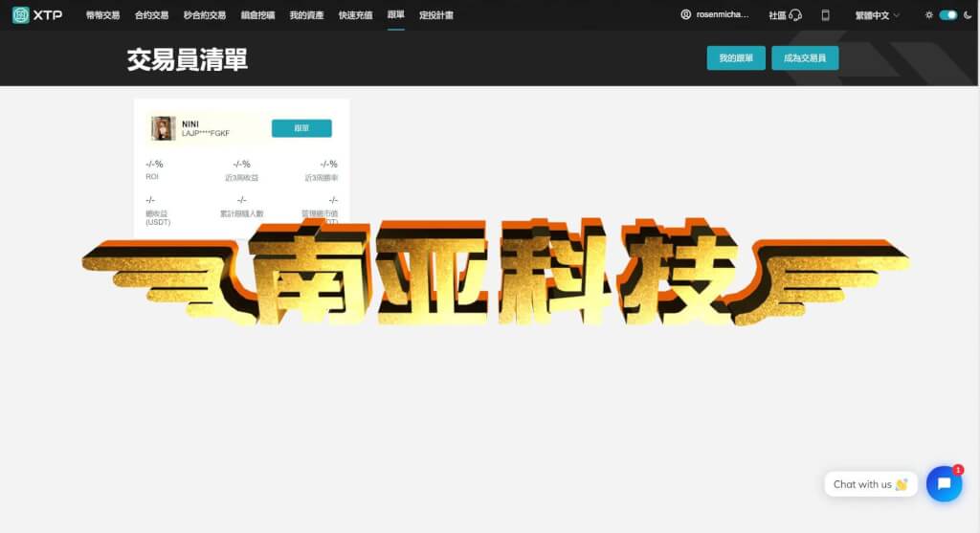Open the rosenmicha... account name

[x=723, y=14]
